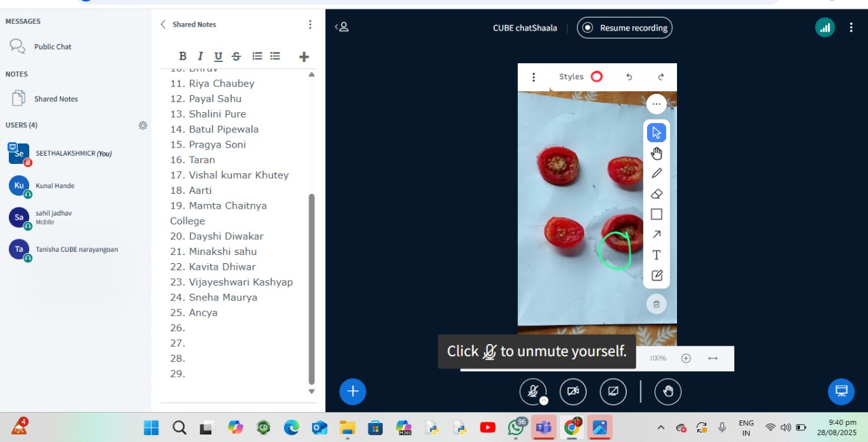Open the Styles color picker

click(x=596, y=77)
